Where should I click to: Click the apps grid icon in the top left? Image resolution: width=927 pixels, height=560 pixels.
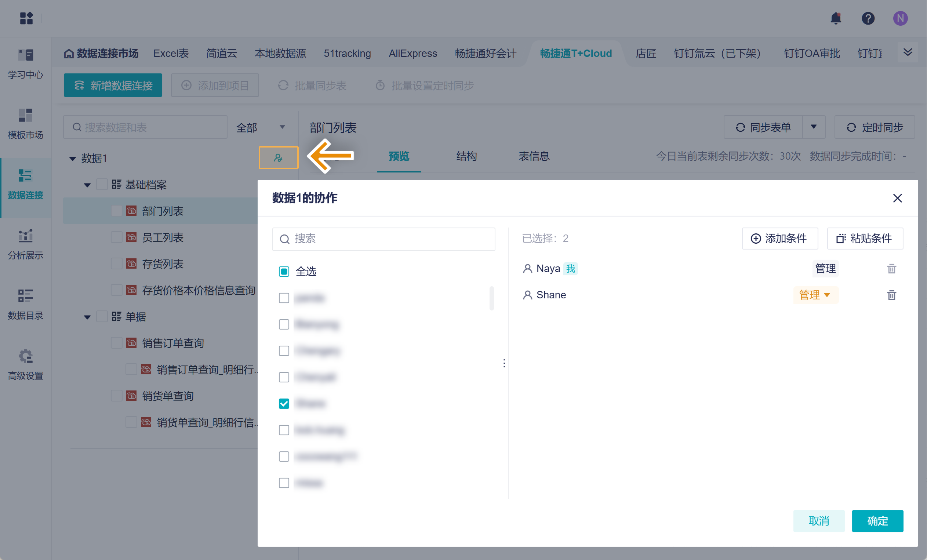(x=26, y=18)
